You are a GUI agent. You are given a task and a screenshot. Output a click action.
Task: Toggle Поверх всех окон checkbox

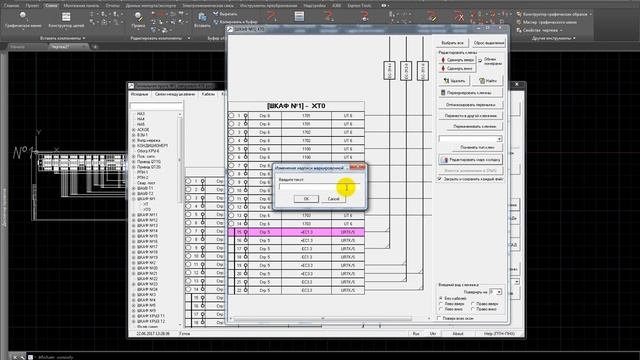(439, 318)
